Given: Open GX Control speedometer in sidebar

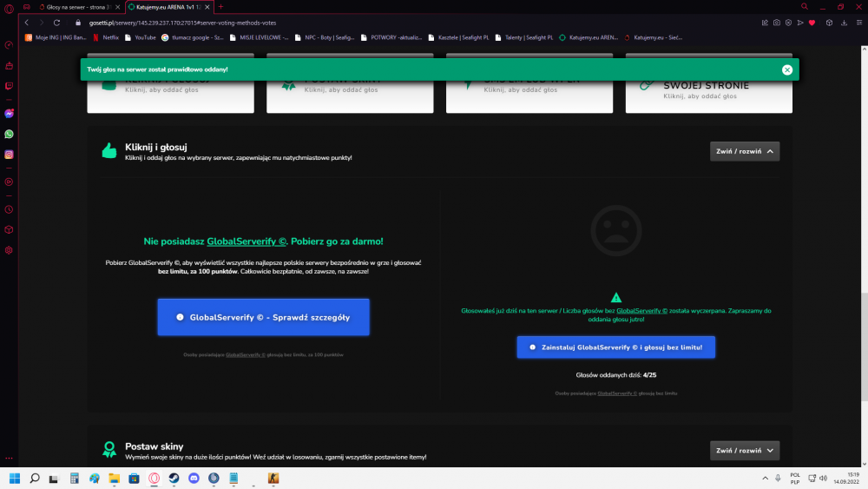Looking at the screenshot, I should (x=9, y=45).
